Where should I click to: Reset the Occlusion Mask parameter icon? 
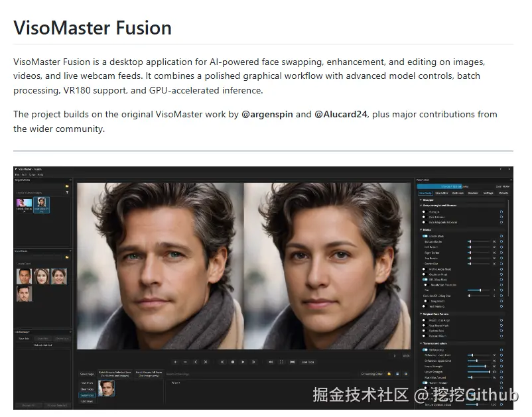(501, 274)
